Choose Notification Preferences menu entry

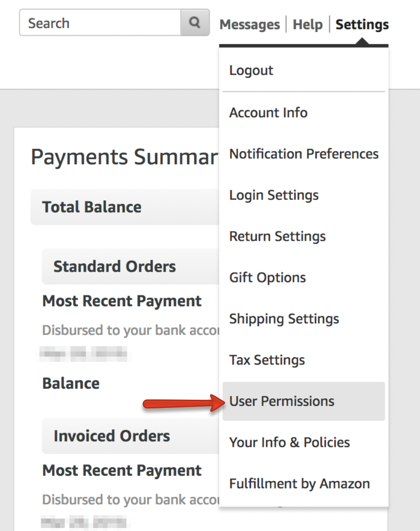pyautogui.click(x=303, y=154)
